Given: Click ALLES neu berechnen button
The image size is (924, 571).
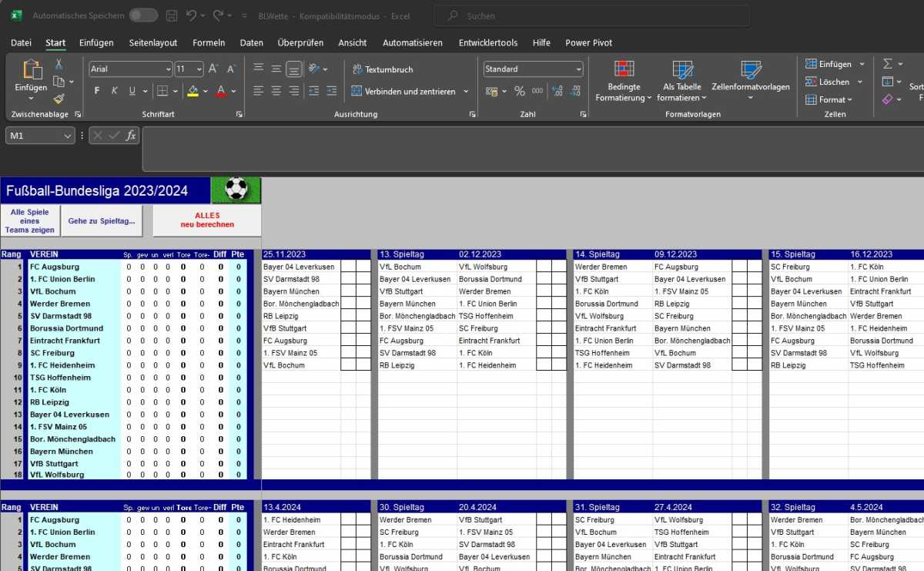Looking at the screenshot, I should tap(207, 220).
